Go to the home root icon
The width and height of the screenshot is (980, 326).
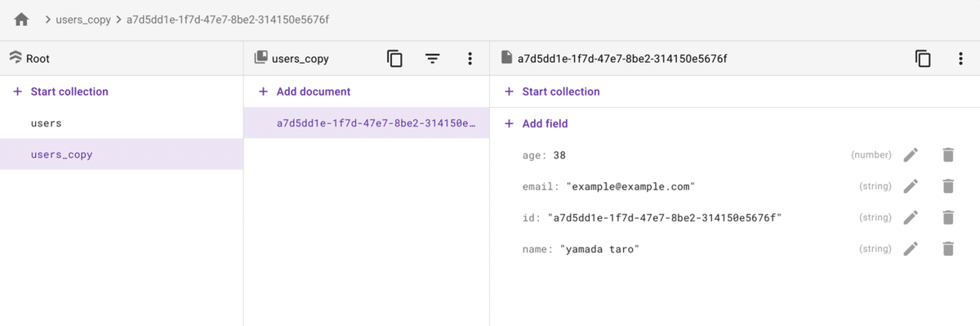tap(22, 19)
